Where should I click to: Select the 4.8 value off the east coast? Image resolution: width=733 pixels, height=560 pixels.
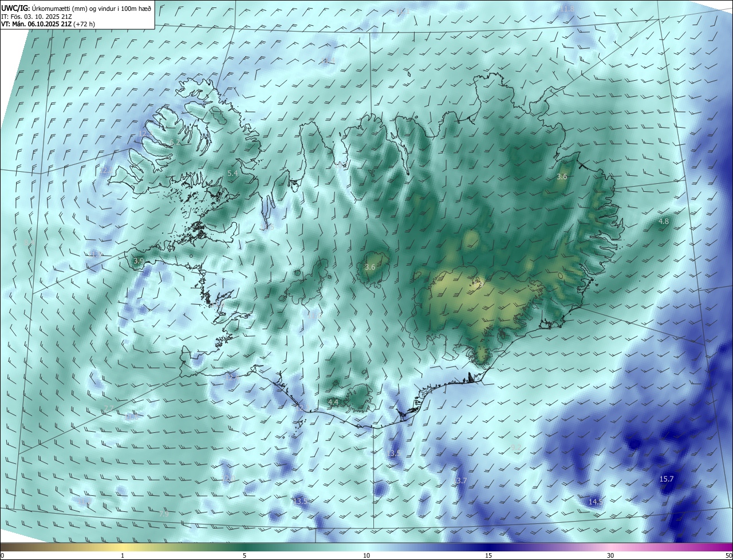click(664, 221)
